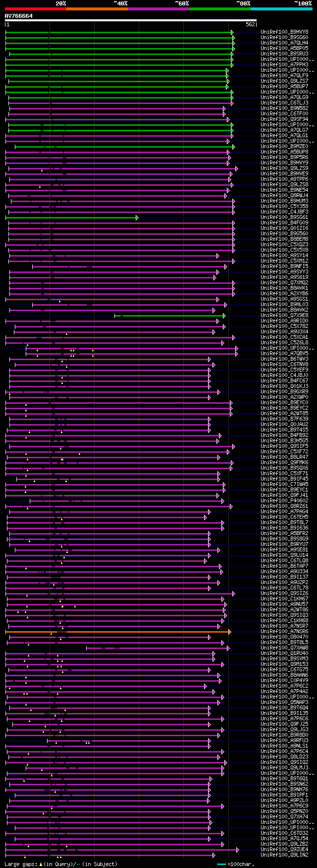Viewport: 317px width, 868px height.
Task: Select the query name AV766664
Action: (19, 16)
